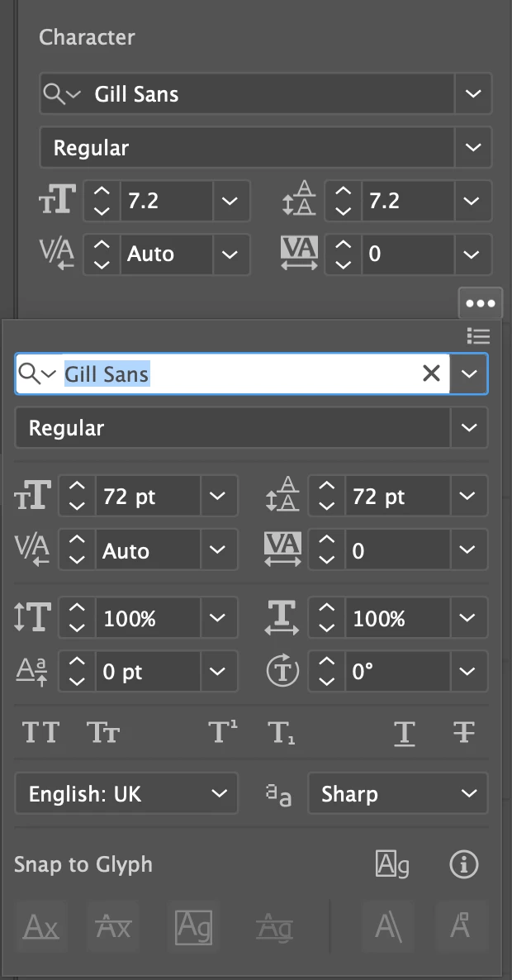Toggle Snap to Glyph bounds option
This screenshot has height=980, width=512.
pos(193,927)
